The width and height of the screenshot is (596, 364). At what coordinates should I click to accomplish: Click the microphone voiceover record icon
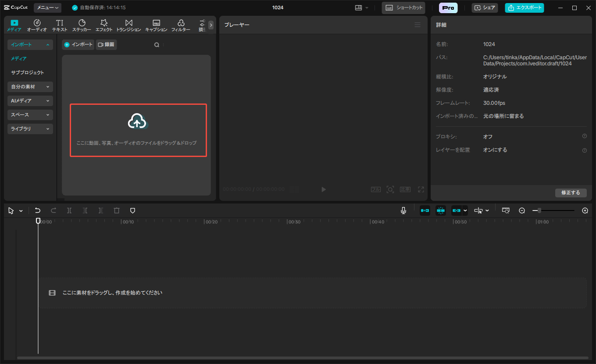tap(403, 211)
